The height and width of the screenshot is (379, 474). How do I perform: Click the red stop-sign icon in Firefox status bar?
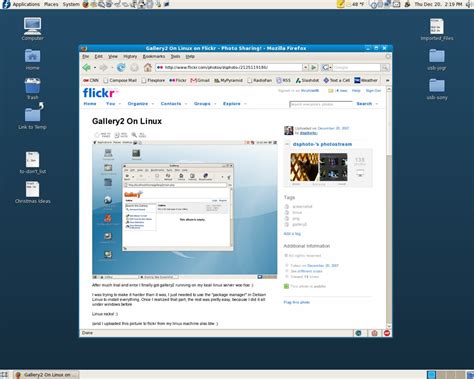click(x=387, y=333)
